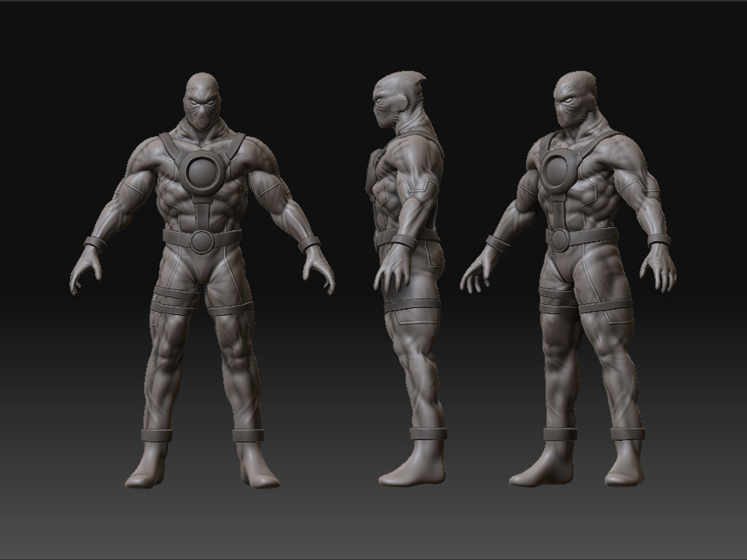Select the three-quarter view figure's masked head

point(576,100)
